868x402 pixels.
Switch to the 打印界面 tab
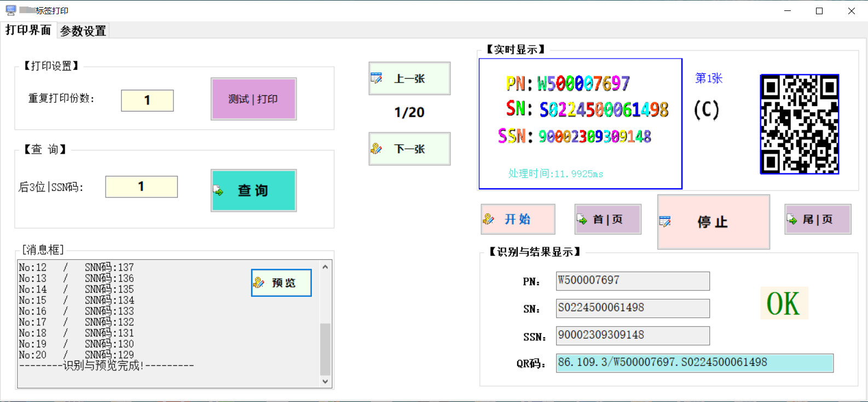(x=28, y=30)
